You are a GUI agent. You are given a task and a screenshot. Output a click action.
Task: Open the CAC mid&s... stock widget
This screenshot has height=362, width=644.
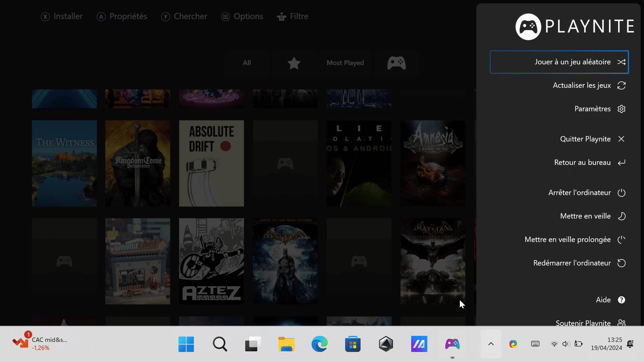[x=40, y=343]
